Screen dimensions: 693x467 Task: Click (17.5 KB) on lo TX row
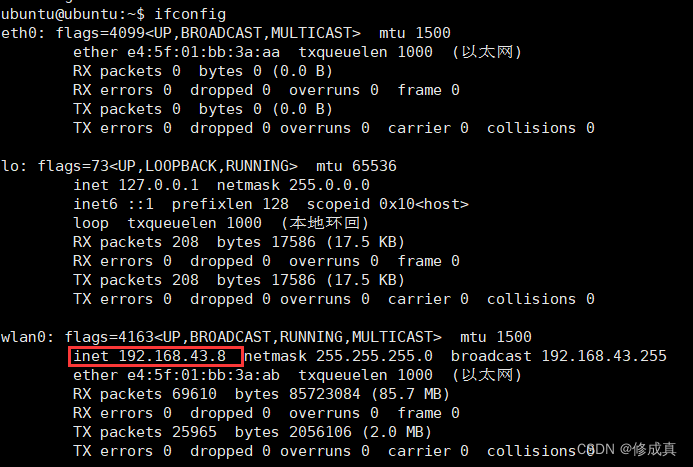click(x=365, y=280)
